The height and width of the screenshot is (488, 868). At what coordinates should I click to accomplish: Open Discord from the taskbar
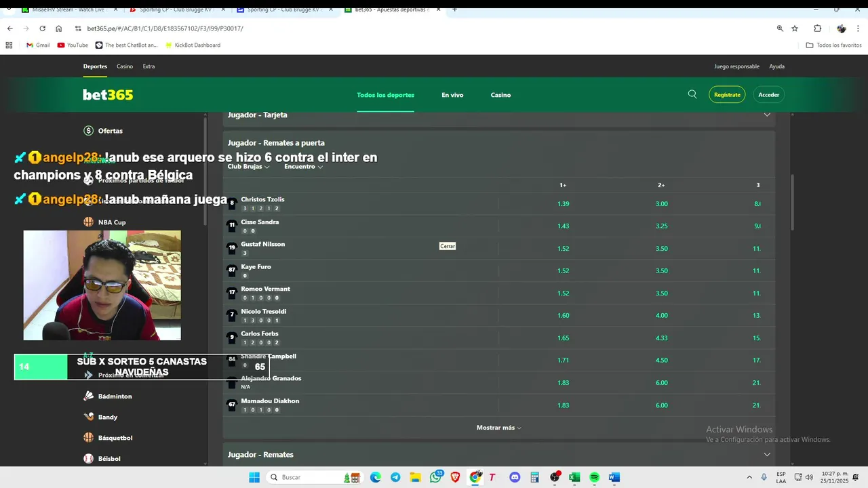click(x=515, y=477)
